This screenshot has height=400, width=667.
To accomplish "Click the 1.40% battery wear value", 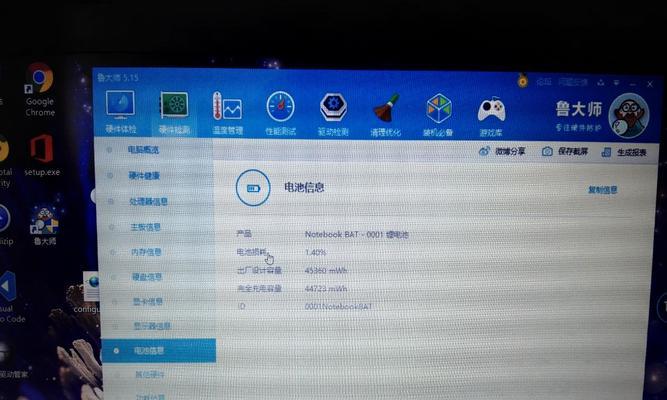I will click(315, 252).
